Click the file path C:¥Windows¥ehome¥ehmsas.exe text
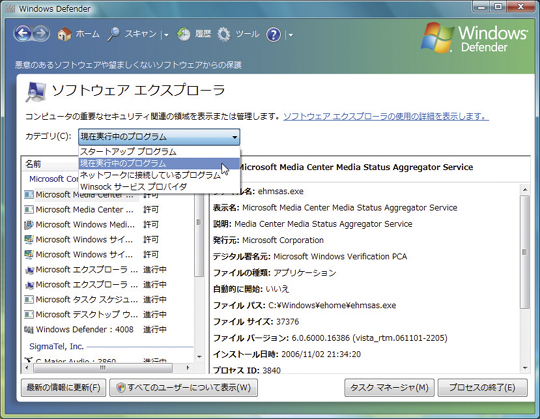This screenshot has width=540, height=419. [x=332, y=305]
